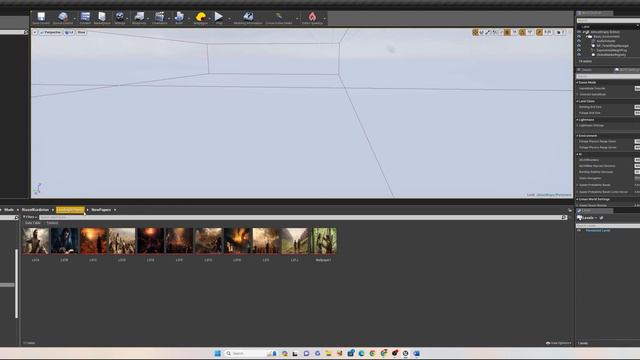This screenshot has height=360, width=640.
Task: Click the first breadcrumb folder in the content path
Action: (9, 210)
